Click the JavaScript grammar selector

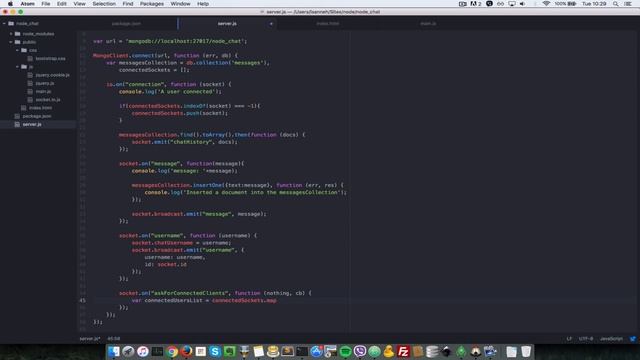point(611,339)
